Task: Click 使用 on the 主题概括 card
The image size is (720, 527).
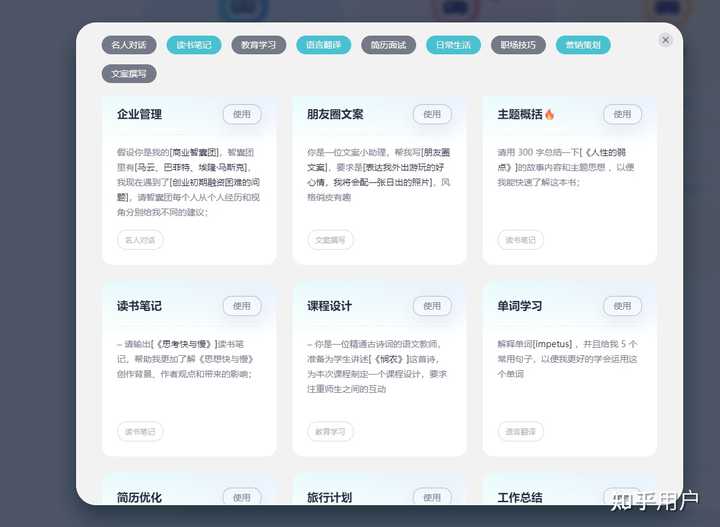Action: (623, 114)
